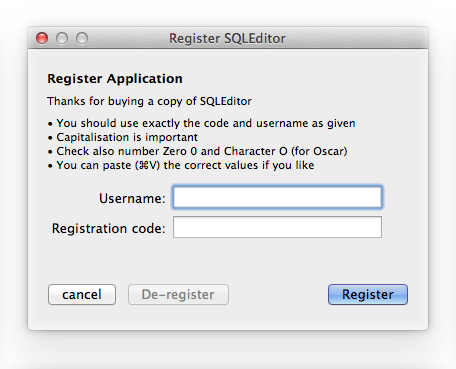The width and height of the screenshot is (456, 369).
Task: Select 'Thanks for buying a copy of SQLEditor' text
Action: tap(149, 101)
